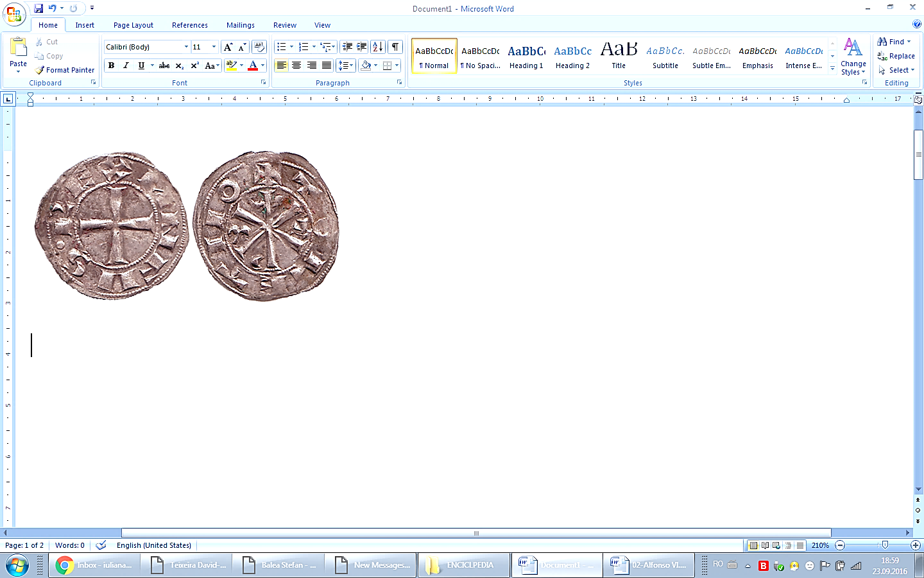Open Microsoft Word Help icon
The height and width of the screenshot is (578, 924).
coord(917,24)
